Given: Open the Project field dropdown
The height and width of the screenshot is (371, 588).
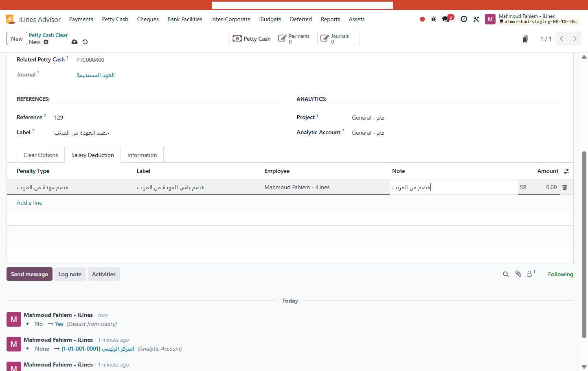Looking at the screenshot, I should pyautogui.click(x=457, y=118).
